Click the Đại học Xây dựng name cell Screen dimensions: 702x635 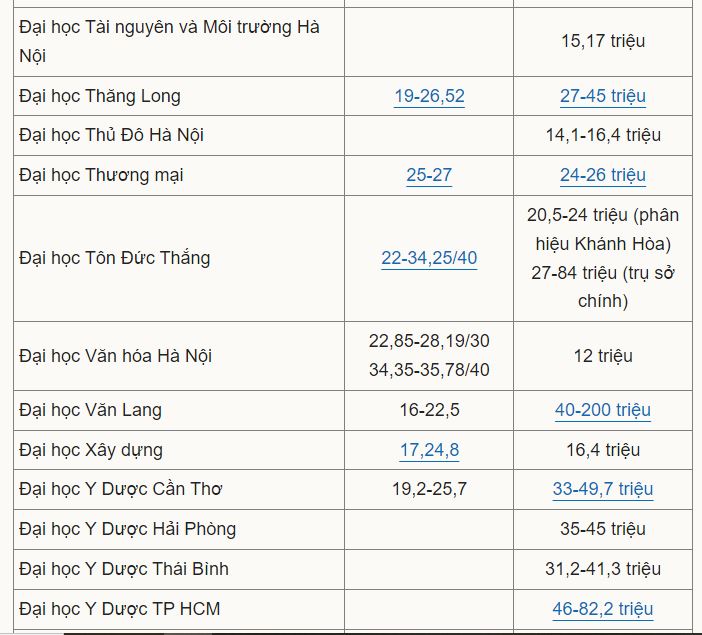tap(91, 450)
